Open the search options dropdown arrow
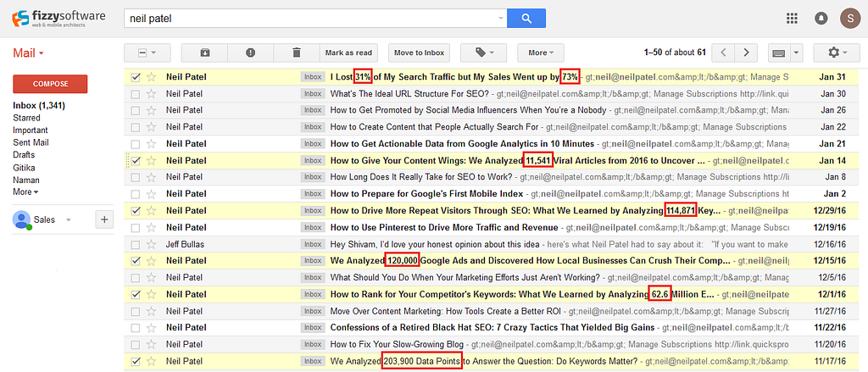 pos(501,19)
